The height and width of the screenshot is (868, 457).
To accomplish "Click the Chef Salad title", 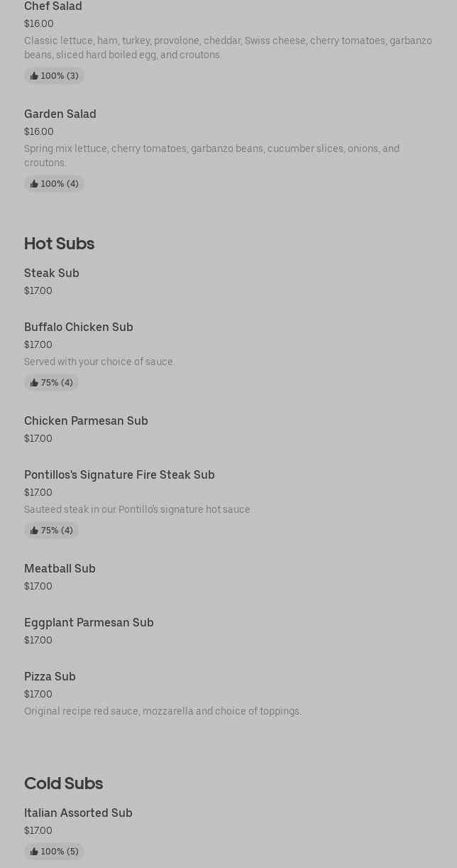I will pos(53,6).
